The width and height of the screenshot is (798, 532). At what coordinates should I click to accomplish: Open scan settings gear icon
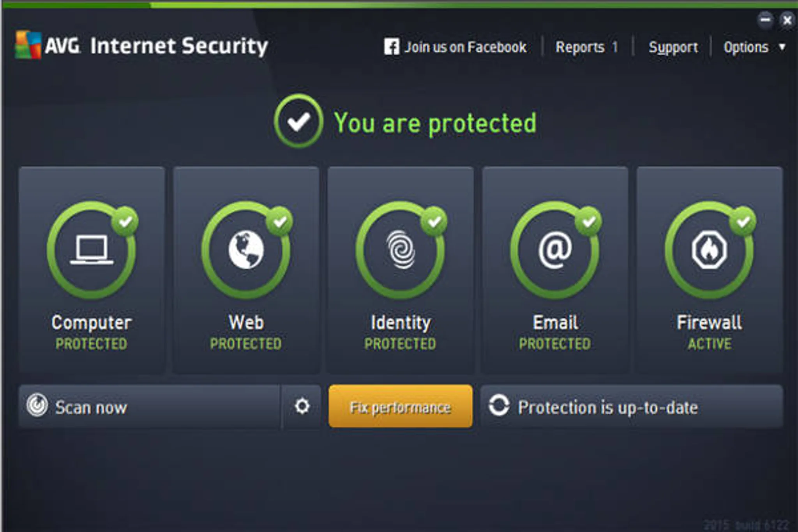click(x=302, y=406)
